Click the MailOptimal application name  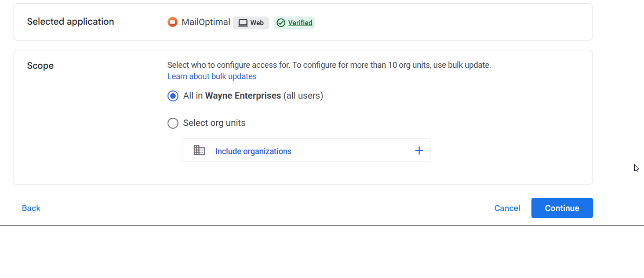tap(206, 22)
